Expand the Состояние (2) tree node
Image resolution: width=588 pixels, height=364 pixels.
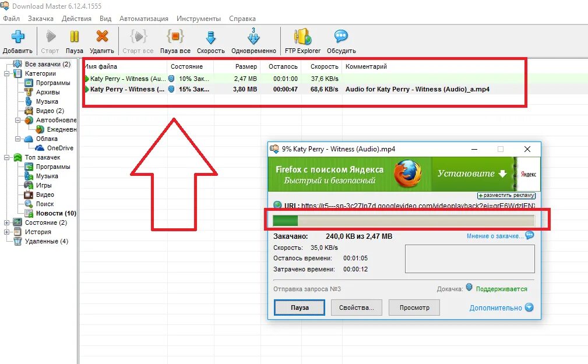7,222
